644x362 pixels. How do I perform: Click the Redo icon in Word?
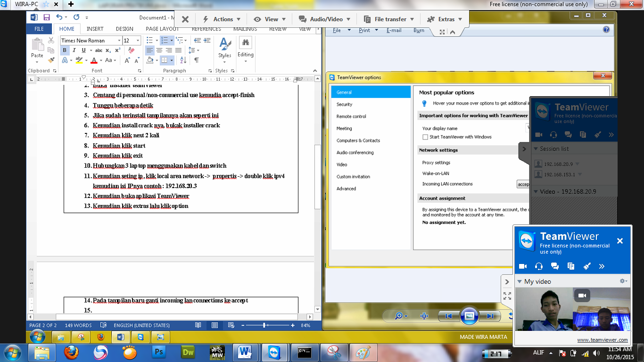[x=76, y=17]
